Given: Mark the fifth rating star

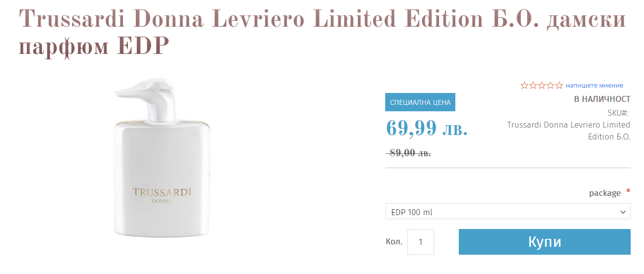Looking at the screenshot, I should (x=559, y=85).
